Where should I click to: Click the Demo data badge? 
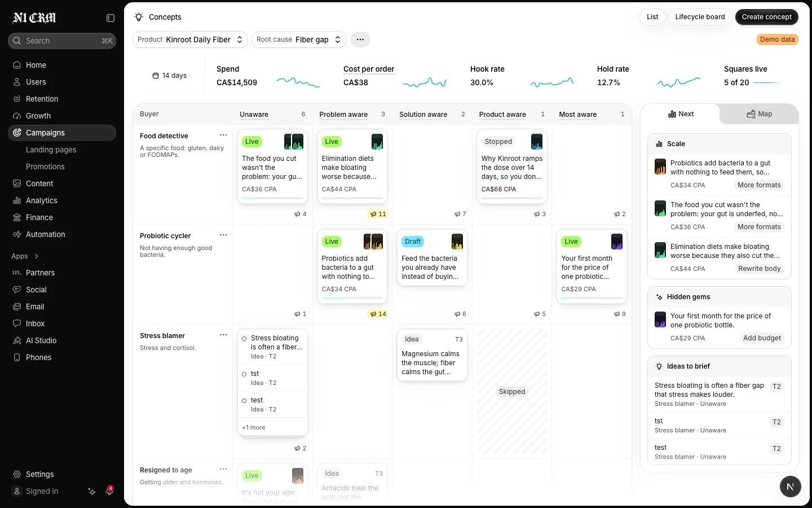777,40
